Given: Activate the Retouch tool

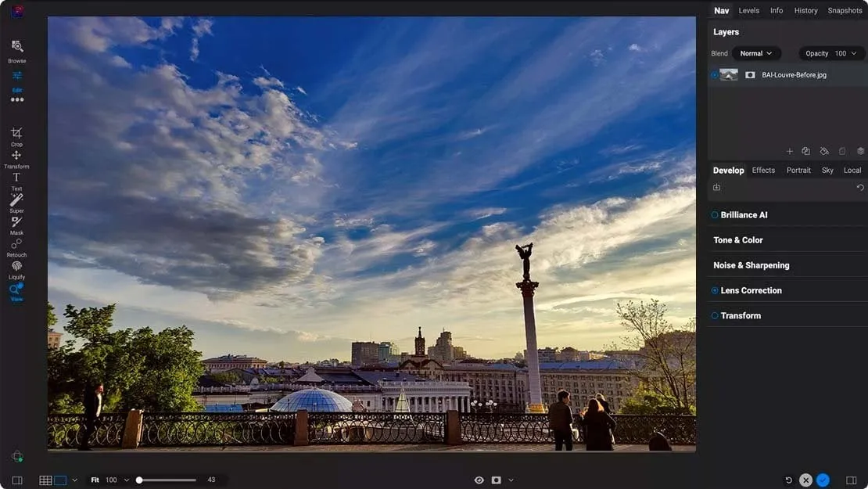Looking at the screenshot, I should tap(16, 244).
